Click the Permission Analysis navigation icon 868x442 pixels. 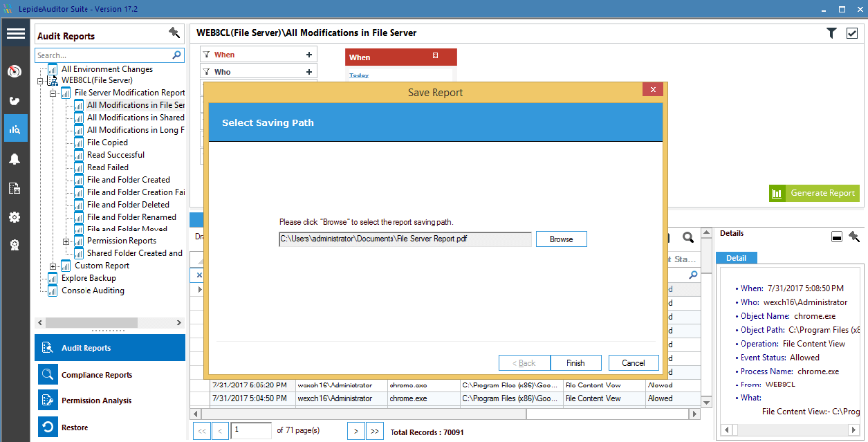[48, 400]
